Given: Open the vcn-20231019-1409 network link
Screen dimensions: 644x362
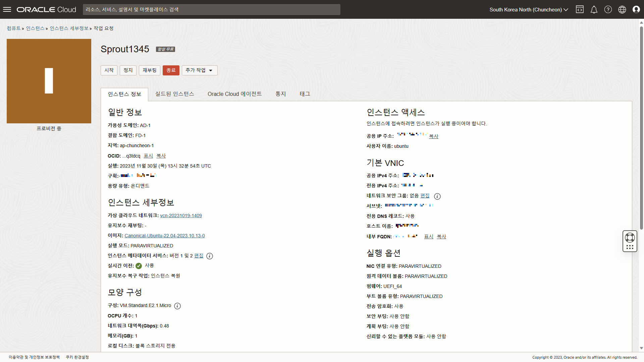Looking at the screenshot, I should (181, 216).
